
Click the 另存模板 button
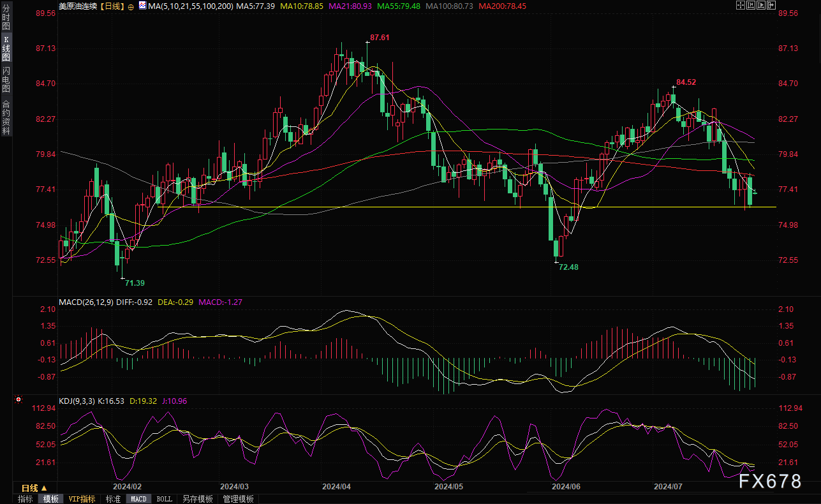point(197,499)
